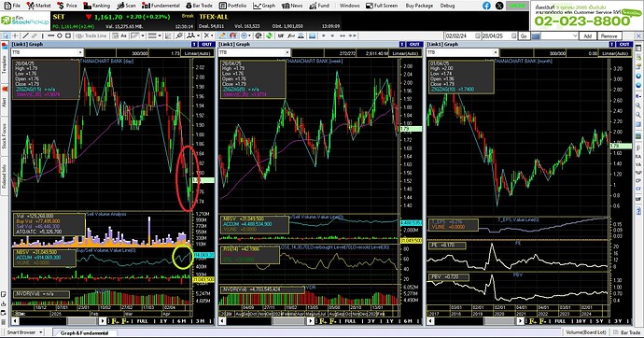
Task: Select the circle drawing tool
Action: (x=60, y=35)
